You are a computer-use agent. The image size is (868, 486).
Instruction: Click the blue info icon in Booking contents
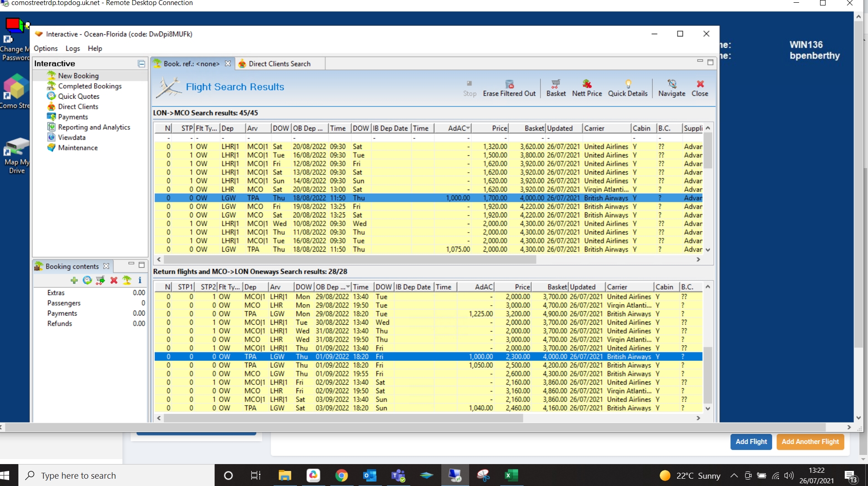(x=140, y=280)
